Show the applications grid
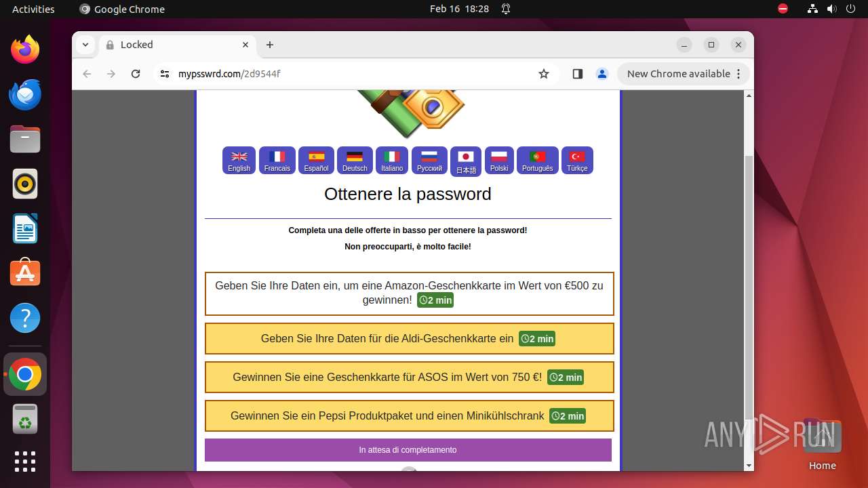Screen dimensions: 868x488 click(x=25, y=462)
